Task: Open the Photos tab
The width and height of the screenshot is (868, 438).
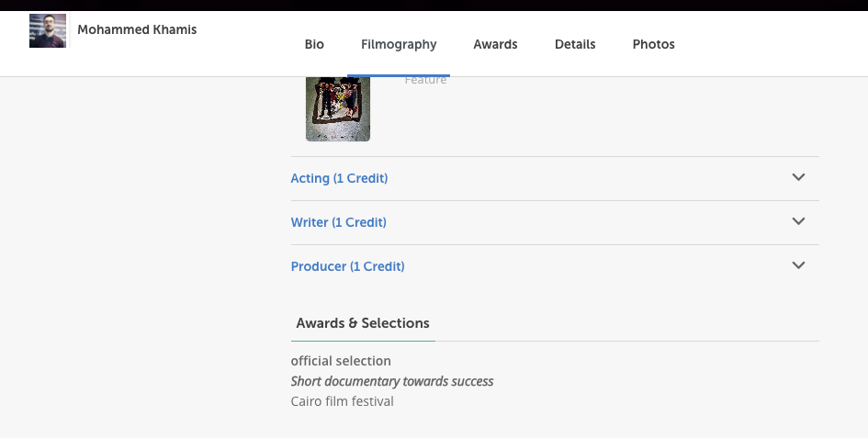Action: (653, 44)
